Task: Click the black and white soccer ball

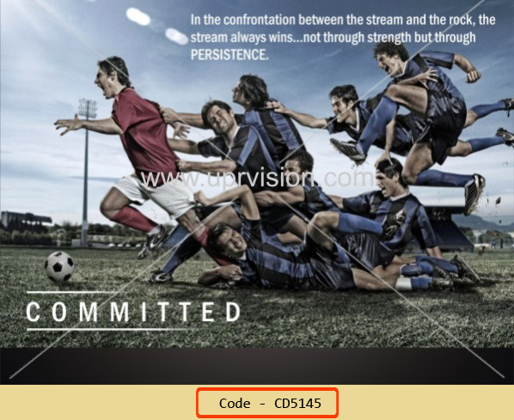Action: pyautogui.click(x=59, y=266)
